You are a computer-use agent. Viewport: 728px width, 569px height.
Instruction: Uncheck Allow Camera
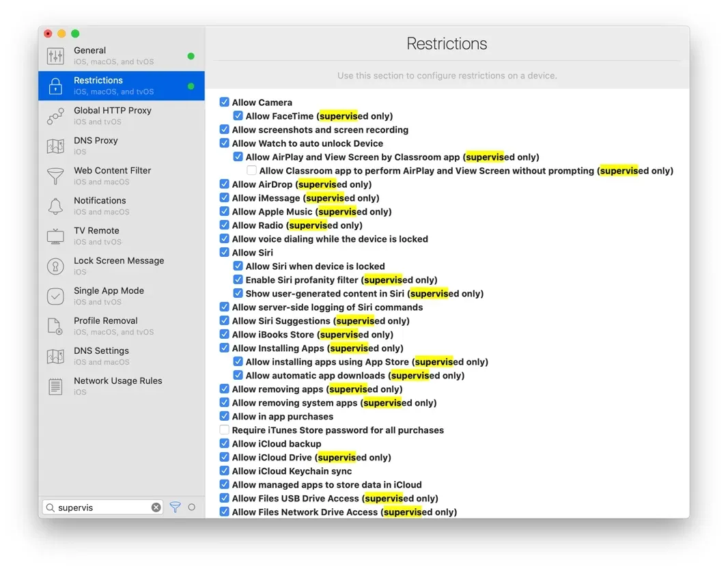[225, 102]
